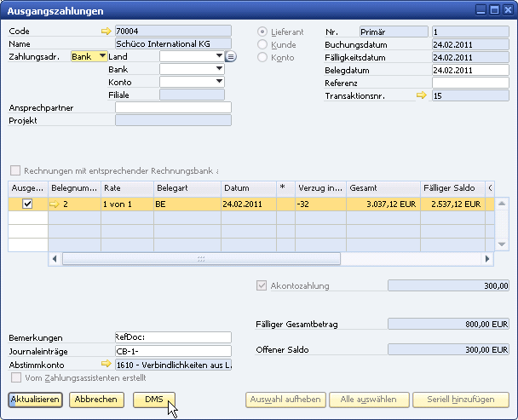The height and width of the screenshot is (420, 518).
Task: Open the linked document arrow for Belegnummer 2
Action: 55,204
